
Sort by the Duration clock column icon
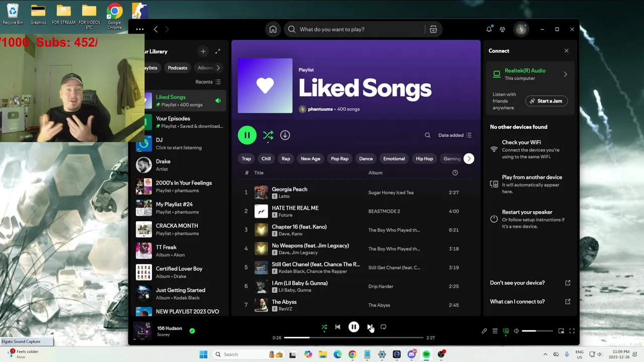pyautogui.click(x=455, y=173)
